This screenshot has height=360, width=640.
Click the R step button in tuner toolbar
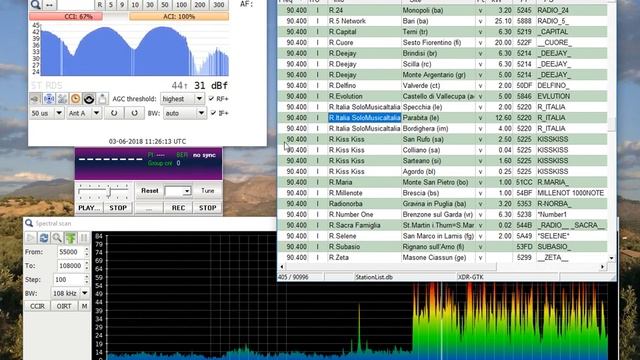pos(100,5)
